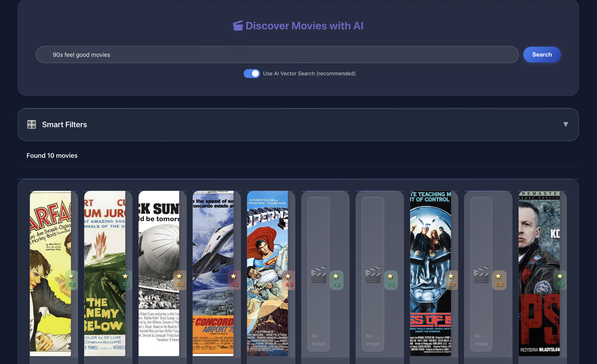Open the Superman III movie poster

click(x=267, y=247)
